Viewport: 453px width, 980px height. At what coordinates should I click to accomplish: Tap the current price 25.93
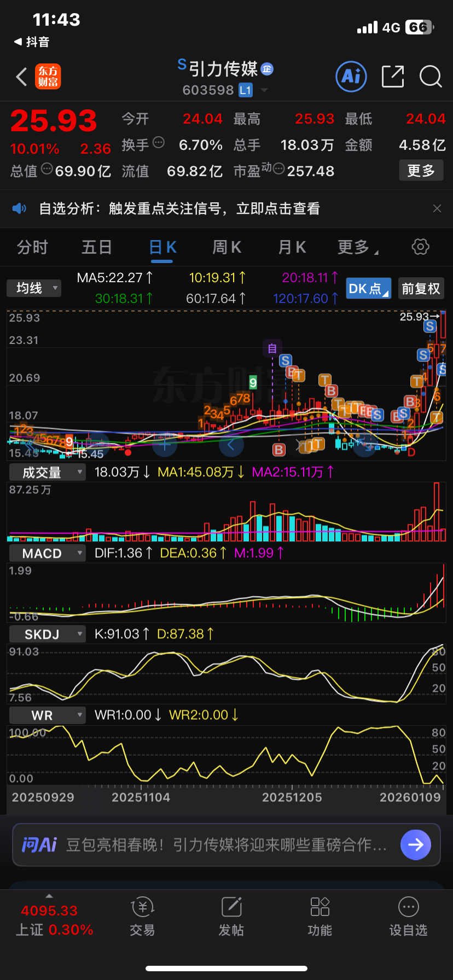(54, 121)
